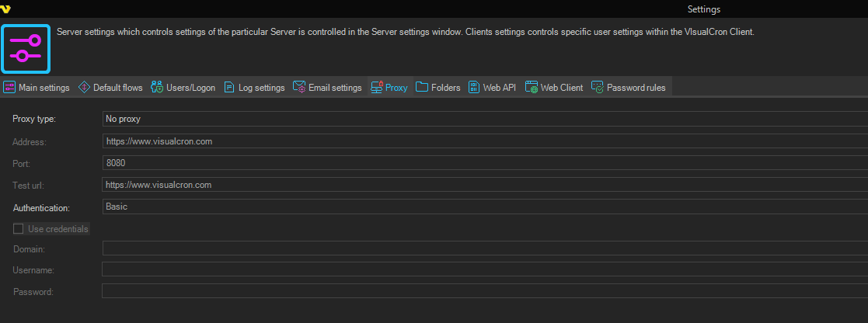The image size is (868, 323).
Task: Click the Log settings document icon
Action: (230, 88)
